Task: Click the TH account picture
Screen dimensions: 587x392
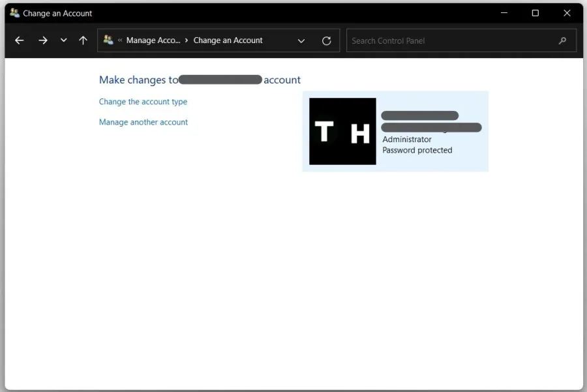Action: (342, 131)
